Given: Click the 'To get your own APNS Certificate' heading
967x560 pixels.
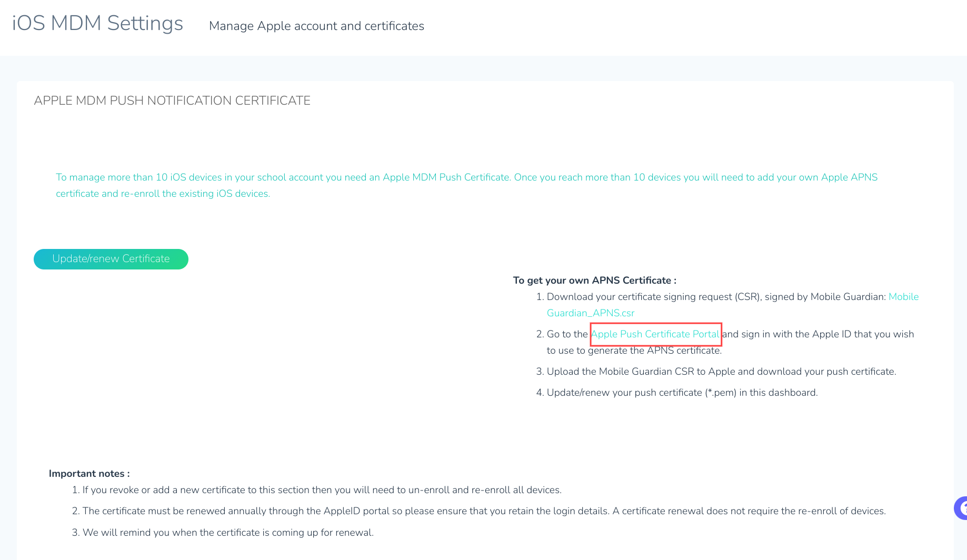Looking at the screenshot, I should click(x=595, y=281).
